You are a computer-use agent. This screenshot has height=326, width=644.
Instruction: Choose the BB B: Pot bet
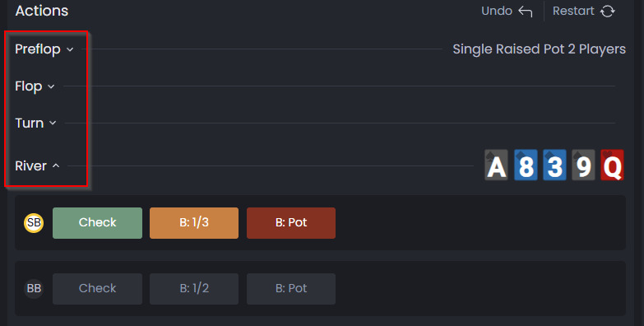point(291,289)
